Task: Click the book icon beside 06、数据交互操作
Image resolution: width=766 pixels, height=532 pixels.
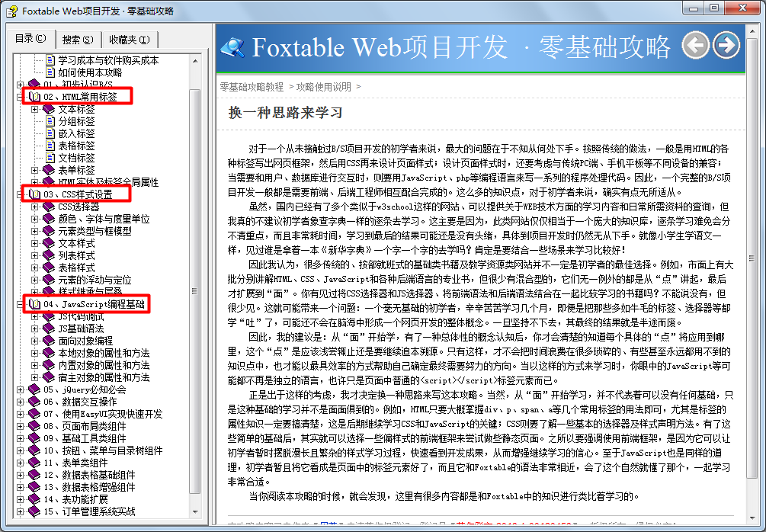Action: coord(34,402)
